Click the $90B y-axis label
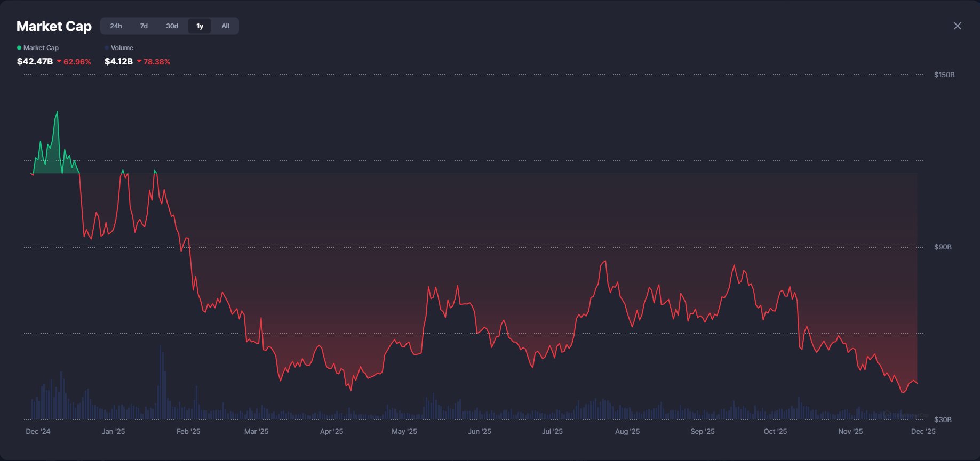Image resolution: width=980 pixels, height=461 pixels. (x=942, y=247)
